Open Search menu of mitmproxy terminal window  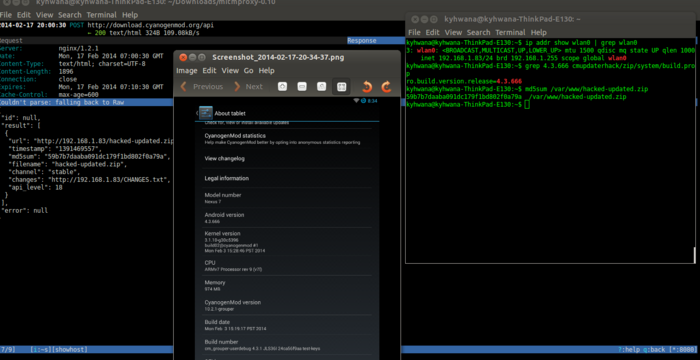coord(70,15)
